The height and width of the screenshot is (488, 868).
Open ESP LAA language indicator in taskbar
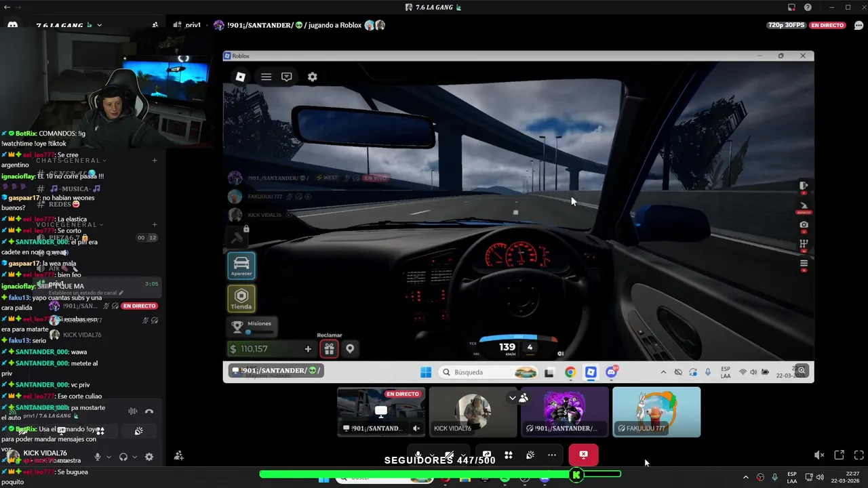tap(792, 477)
